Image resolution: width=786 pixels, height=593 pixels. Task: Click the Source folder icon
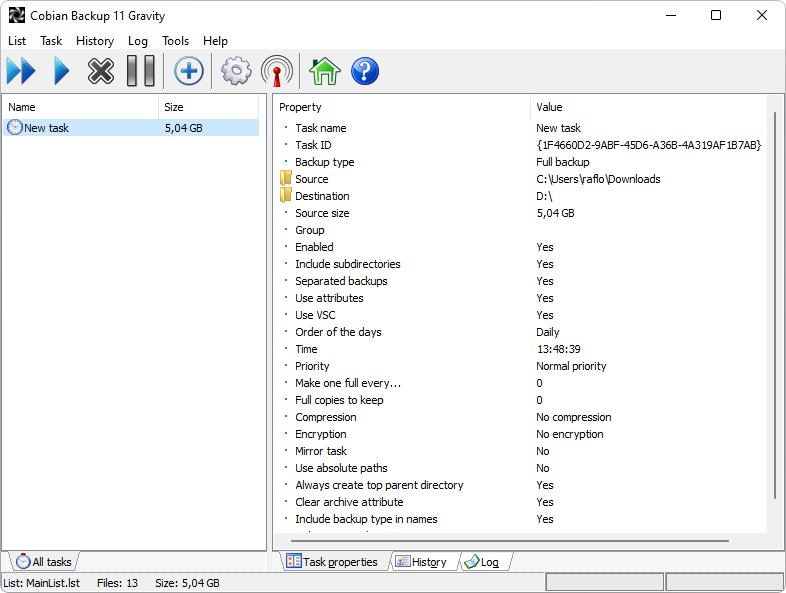[286, 178]
